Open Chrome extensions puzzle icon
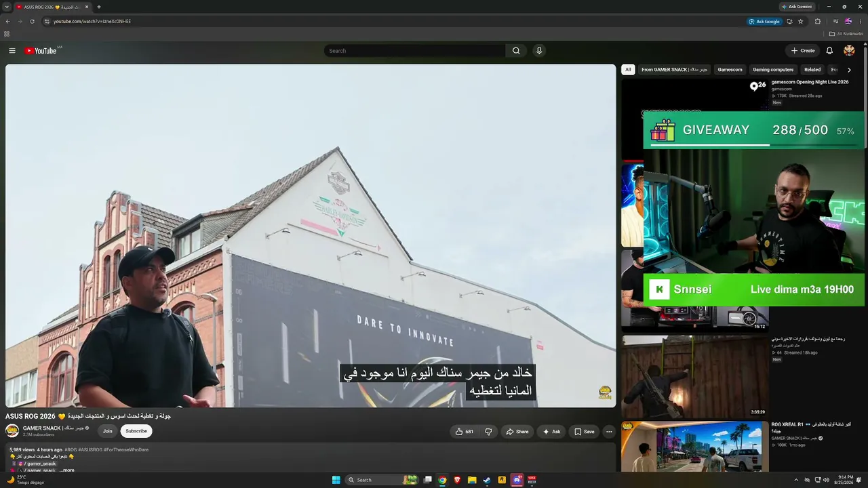The height and width of the screenshot is (488, 868). (x=818, y=21)
